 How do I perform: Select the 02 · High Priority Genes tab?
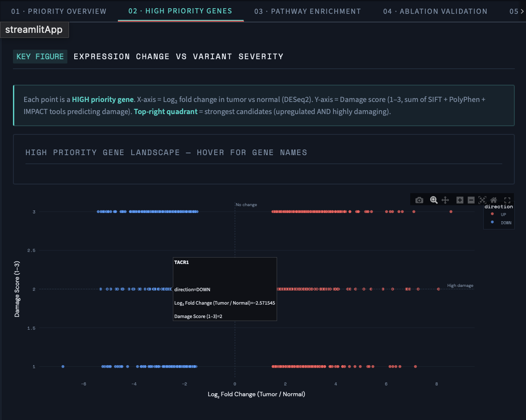click(180, 11)
